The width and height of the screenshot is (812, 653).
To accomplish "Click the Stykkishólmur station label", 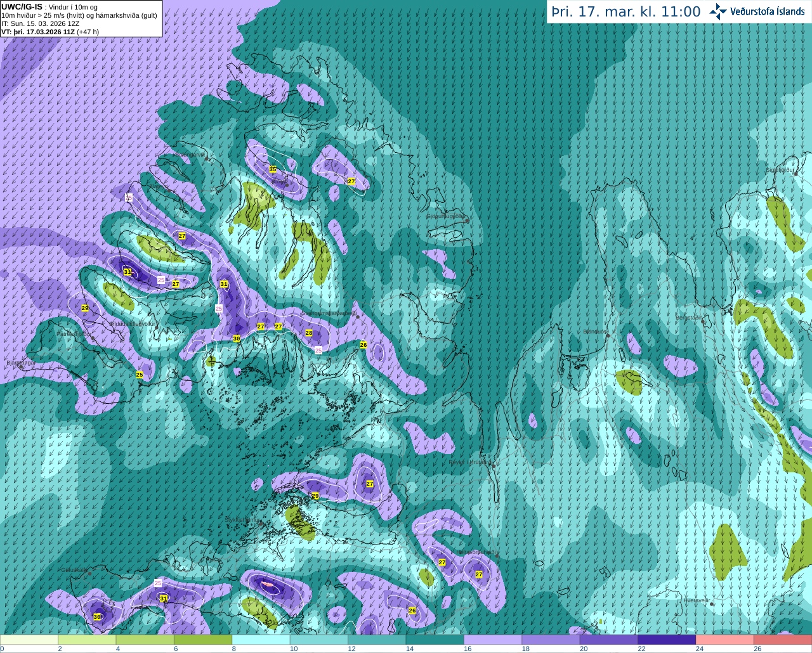I will point(242,519).
